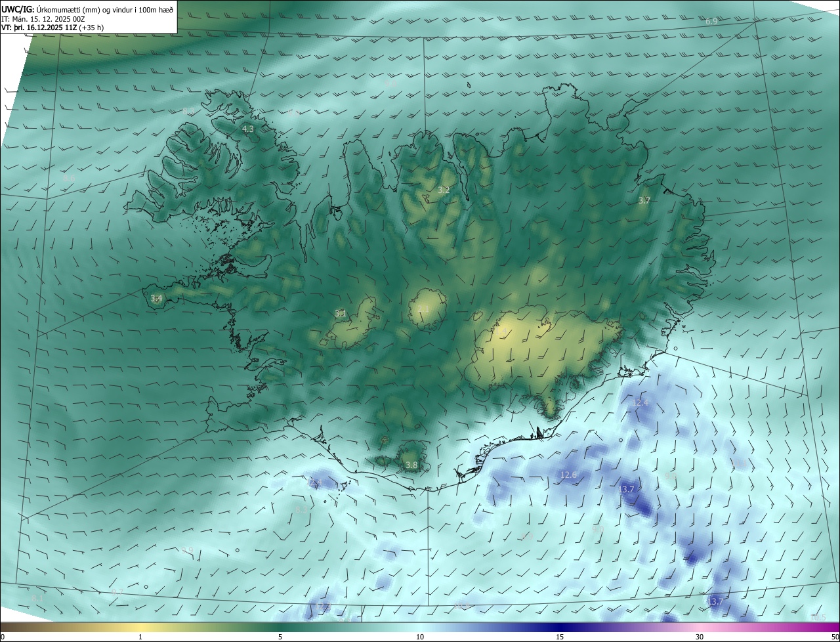
Task: Click the 6.9 value near the top-right corner
Action: pos(711,22)
